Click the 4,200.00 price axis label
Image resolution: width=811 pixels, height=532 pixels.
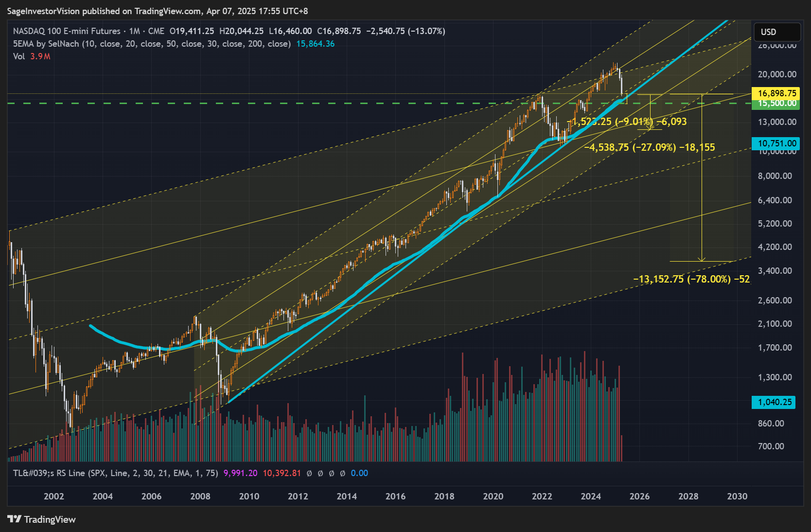click(x=775, y=247)
